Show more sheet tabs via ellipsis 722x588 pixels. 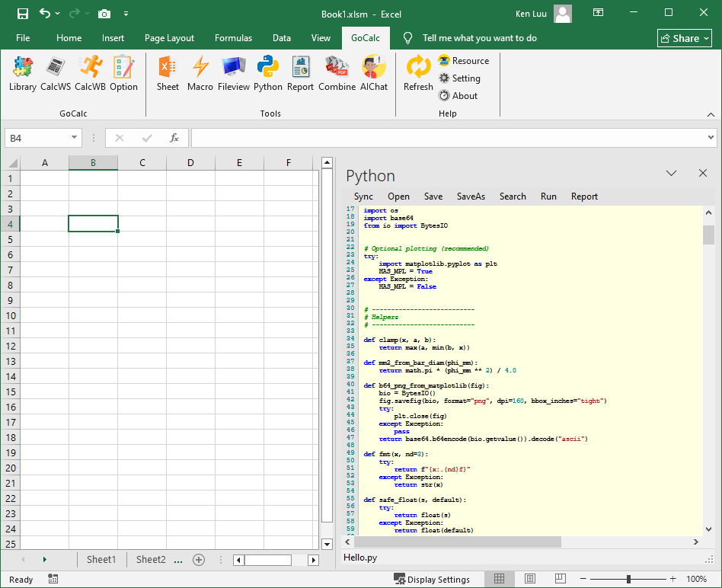(178, 561)
